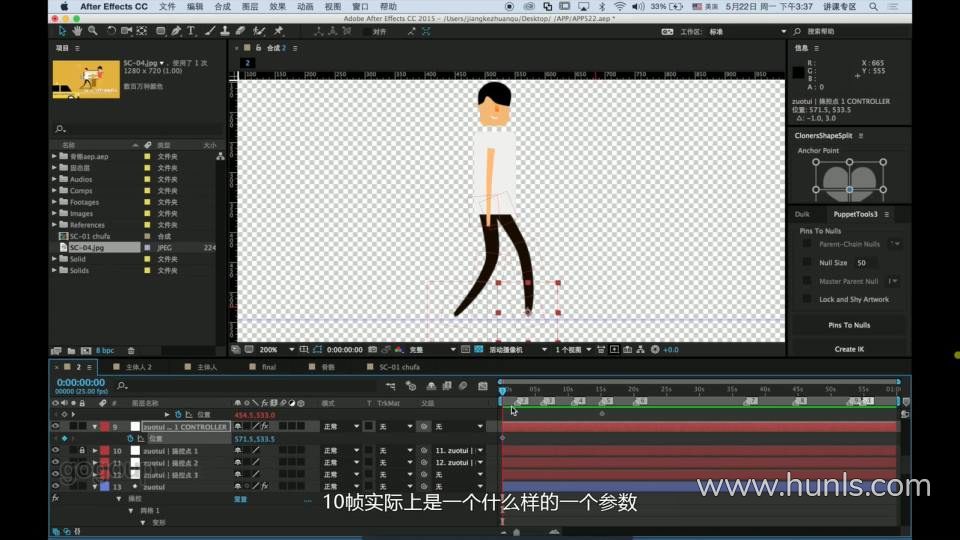Open the resolution quality dropdown in viewer
960x540 pixels.
[433, 350]
